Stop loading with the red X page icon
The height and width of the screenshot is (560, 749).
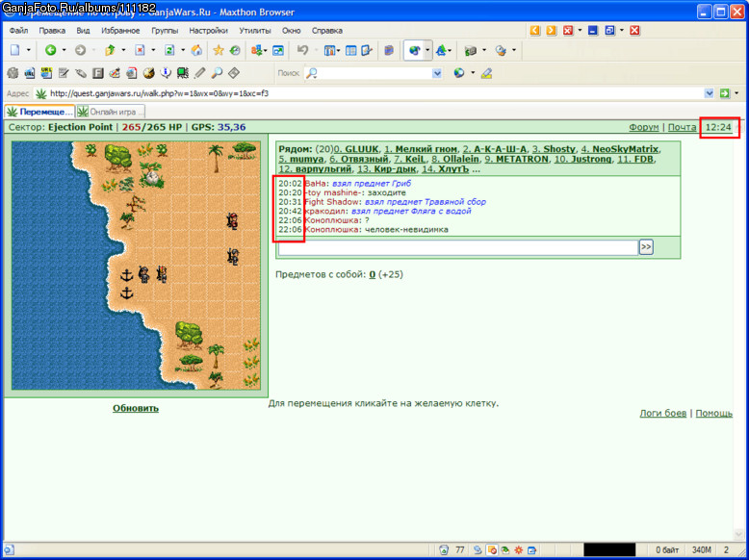[x=140, y=50]
